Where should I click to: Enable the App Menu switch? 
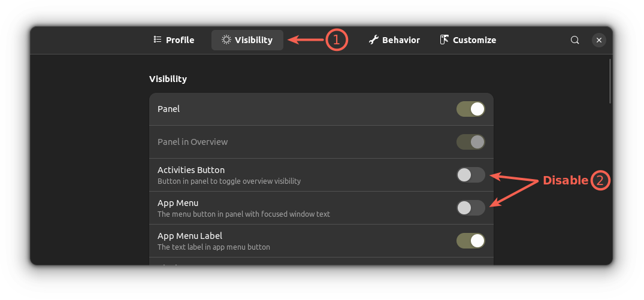(470, 208)
